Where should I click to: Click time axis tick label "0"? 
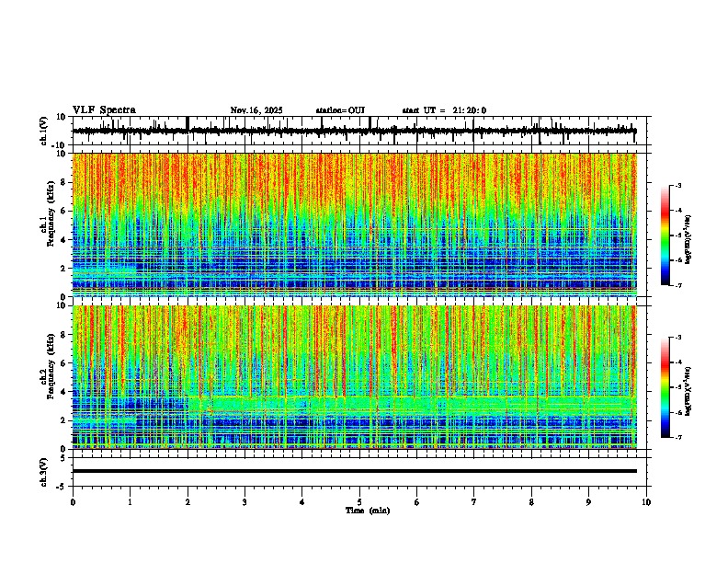pos(73,502)
